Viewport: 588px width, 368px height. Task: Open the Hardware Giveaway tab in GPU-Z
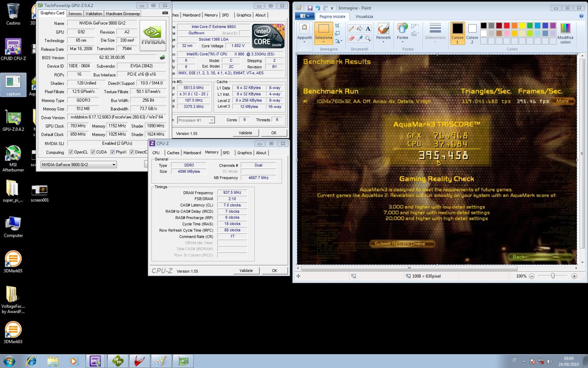coord(123,14)
